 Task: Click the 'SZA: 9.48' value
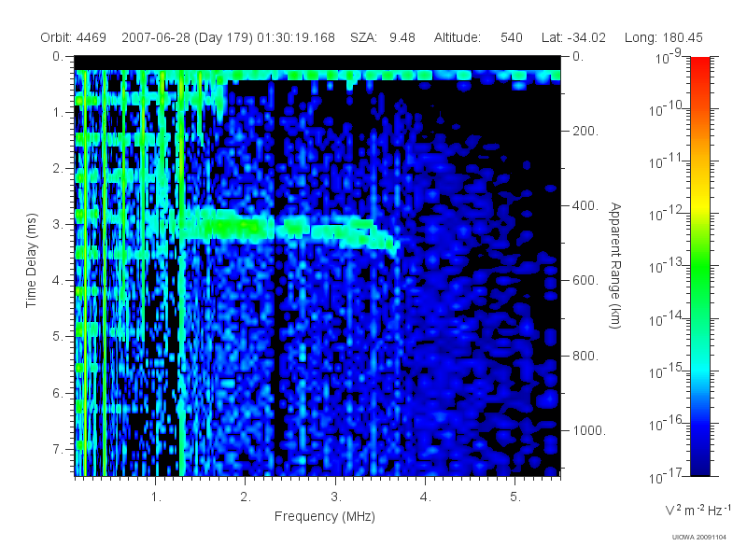pos(383,37)
